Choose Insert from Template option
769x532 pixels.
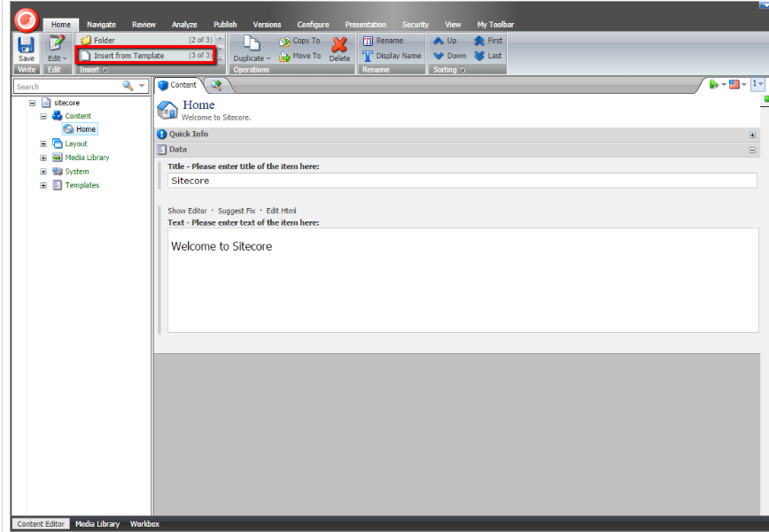146,56
